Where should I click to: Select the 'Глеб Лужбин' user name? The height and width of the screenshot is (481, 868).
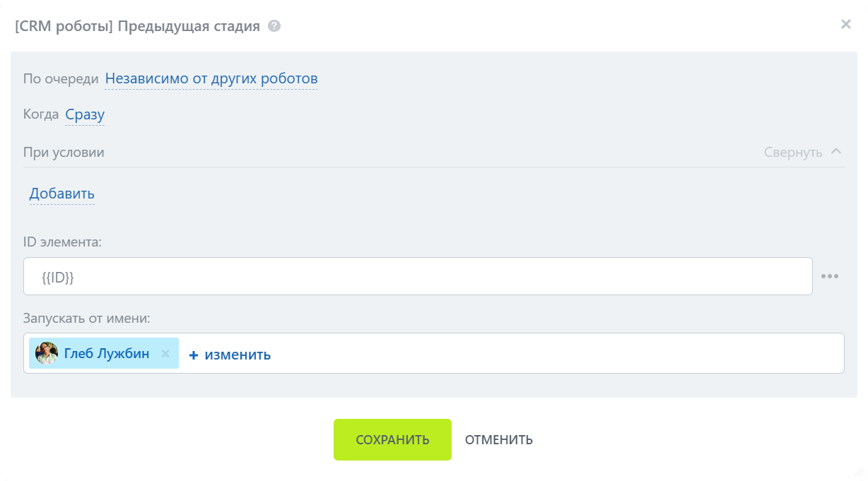coord(107,353)
